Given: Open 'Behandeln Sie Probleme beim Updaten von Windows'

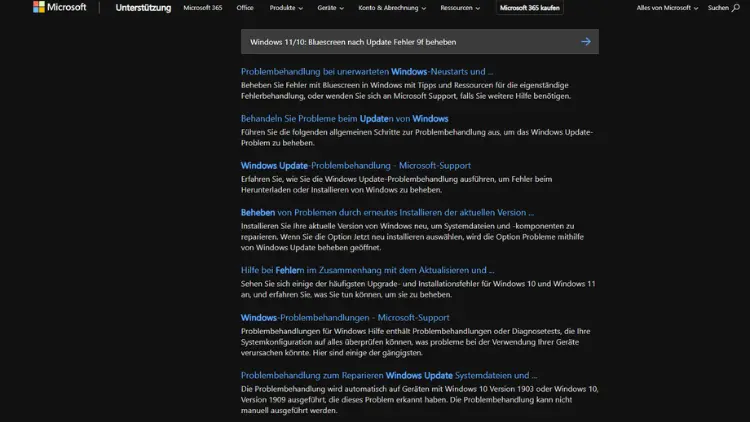Looking at the screenshot, I should click(344, 118).
